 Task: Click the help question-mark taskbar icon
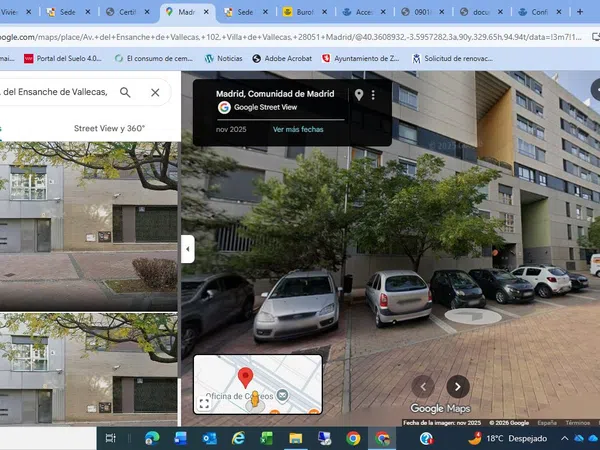[426, 438]
